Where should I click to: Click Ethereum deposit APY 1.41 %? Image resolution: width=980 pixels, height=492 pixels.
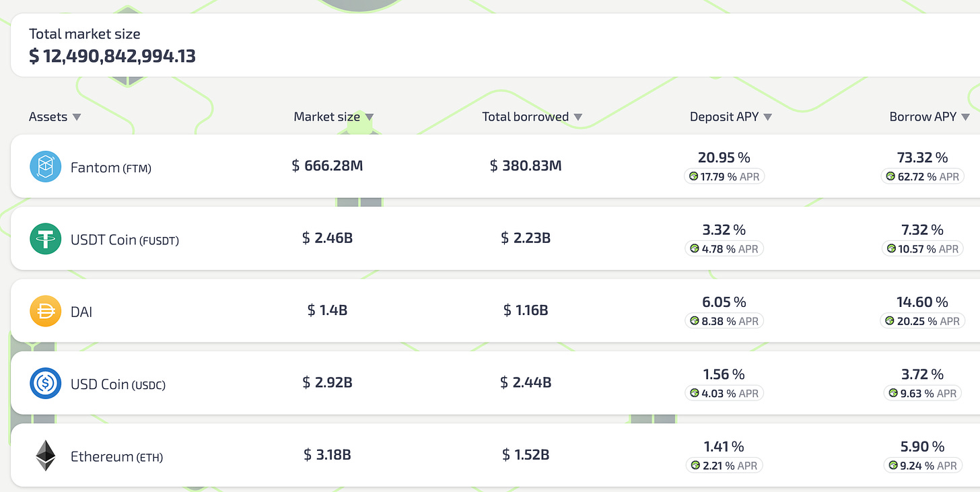click(724, 446)
